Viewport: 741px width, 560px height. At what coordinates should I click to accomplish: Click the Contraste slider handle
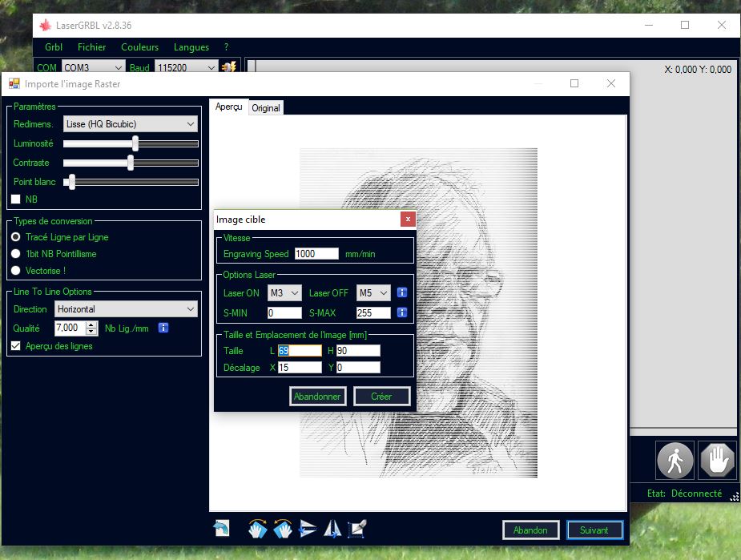click(131, 163)
